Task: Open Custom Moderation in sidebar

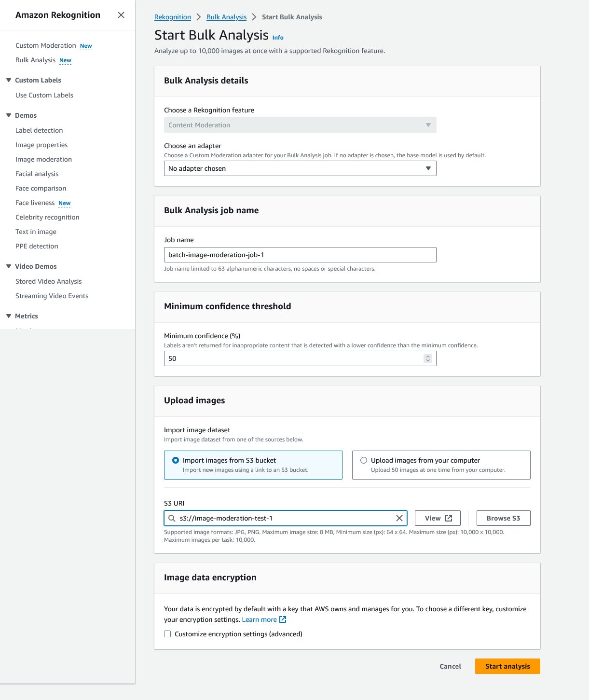Action: click(46, 45)
